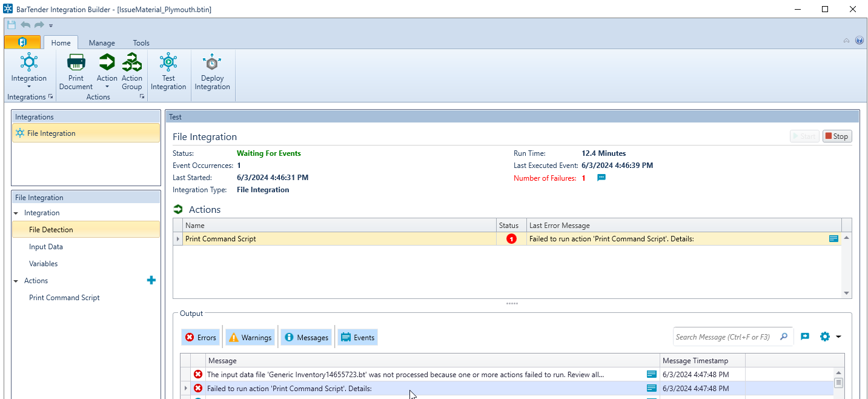This screenshot has height=399, width=868.
Task: Click the Last Error Message column header
Action: tap(684, 226)
